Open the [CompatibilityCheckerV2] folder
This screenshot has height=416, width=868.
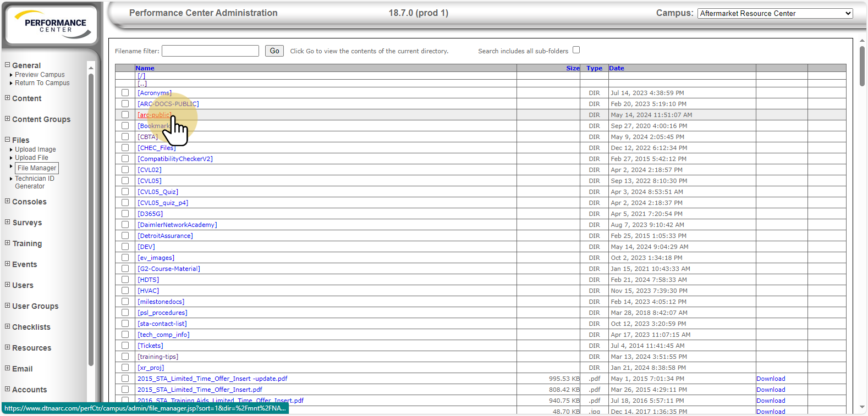[175, 159]
